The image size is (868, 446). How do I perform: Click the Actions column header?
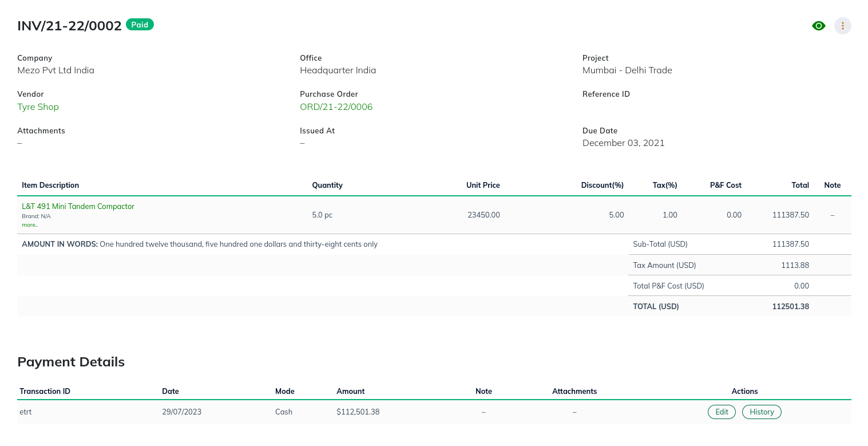coord(744,391)
